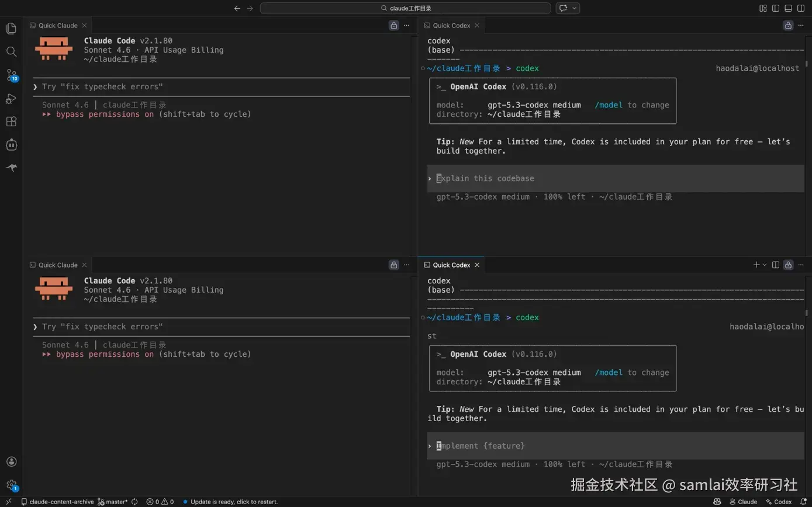812x507 pixels.
Task: Select the bottom-left Quick Claude tab
Action: pyautogui.click(x=58, y=265)
